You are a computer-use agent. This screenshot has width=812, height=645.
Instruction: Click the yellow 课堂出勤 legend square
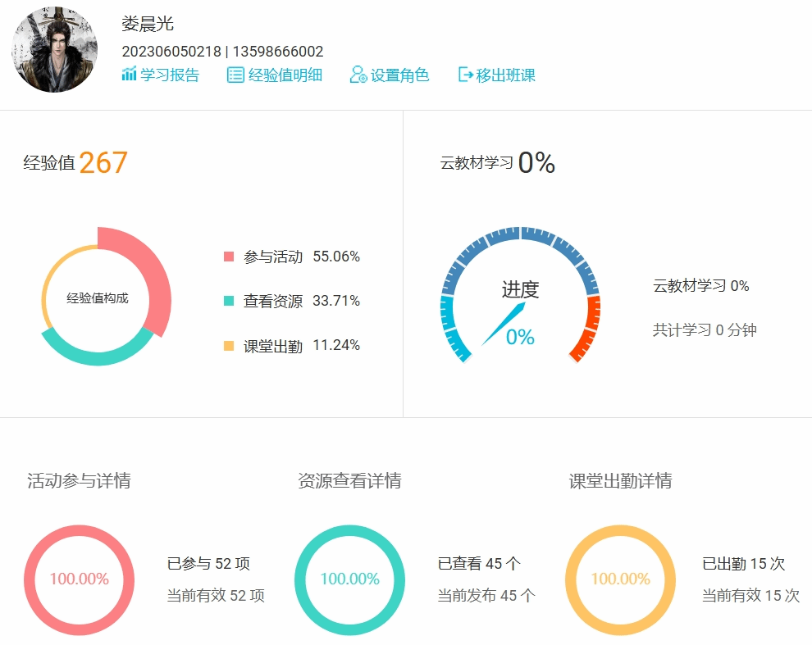click(229, 346)
